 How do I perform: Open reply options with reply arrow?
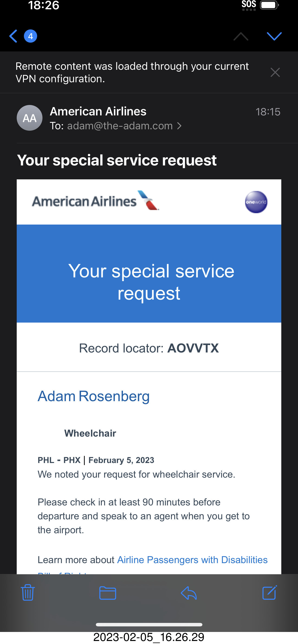pos(189,593)
